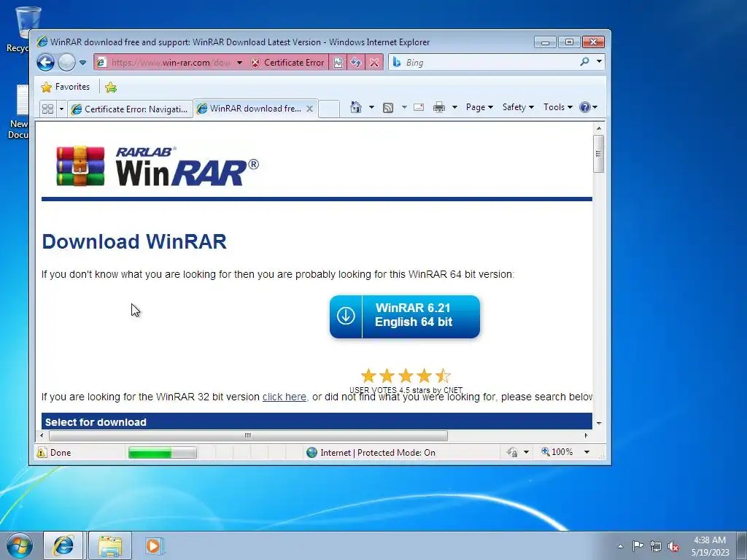747x560 pixels.
Task: Open the Tools menu
Action: click(558, 107)
